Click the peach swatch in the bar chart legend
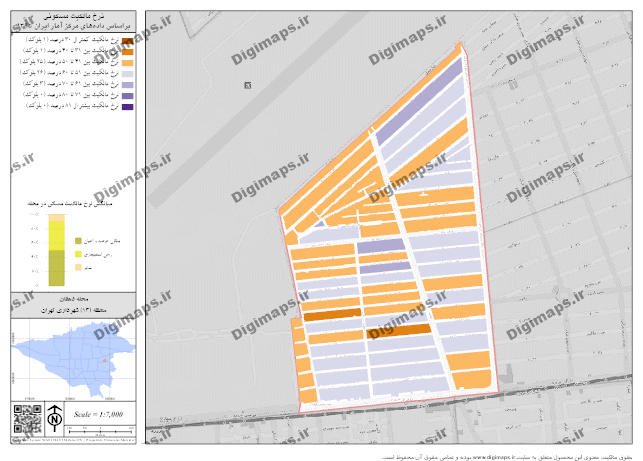The image size is (643, 461). click(78, 267)
